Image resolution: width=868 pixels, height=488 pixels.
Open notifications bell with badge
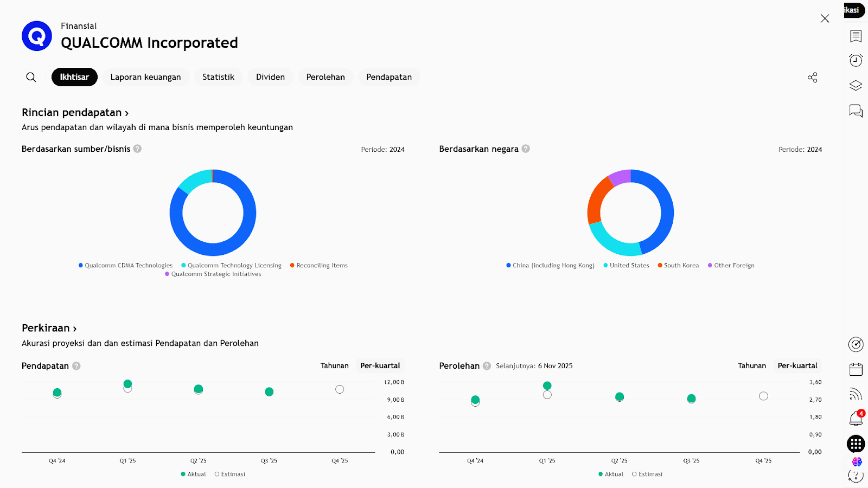[x=856, y=419]
